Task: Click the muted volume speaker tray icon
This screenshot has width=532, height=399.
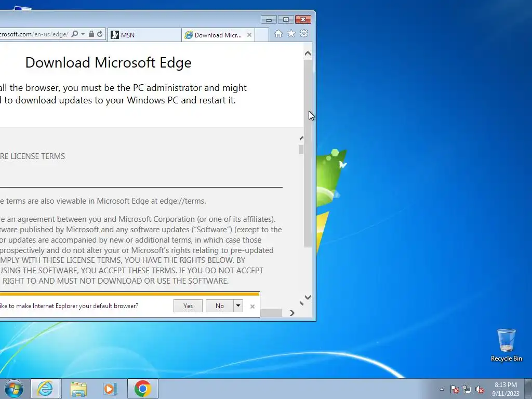Action: [480, 389]
